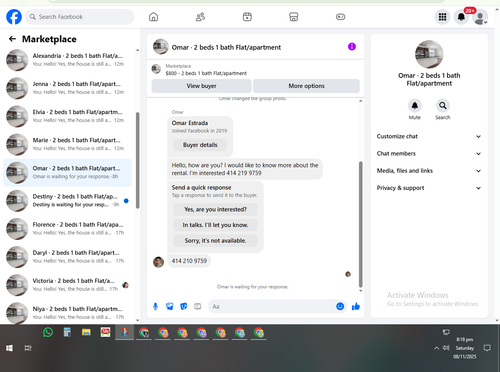The image size is (500, 372).
Task: Click the View buyer button
Action: pyautogui.click(x=201, y=86)
